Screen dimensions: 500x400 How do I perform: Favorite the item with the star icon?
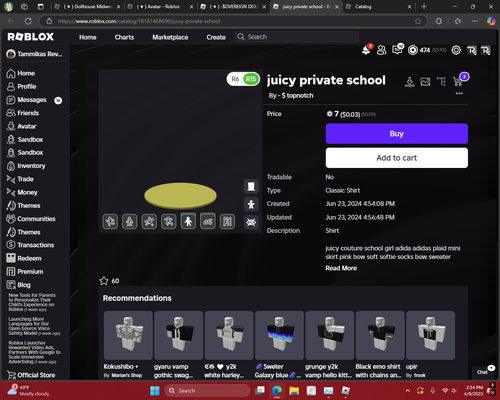(x=104, y=281)
